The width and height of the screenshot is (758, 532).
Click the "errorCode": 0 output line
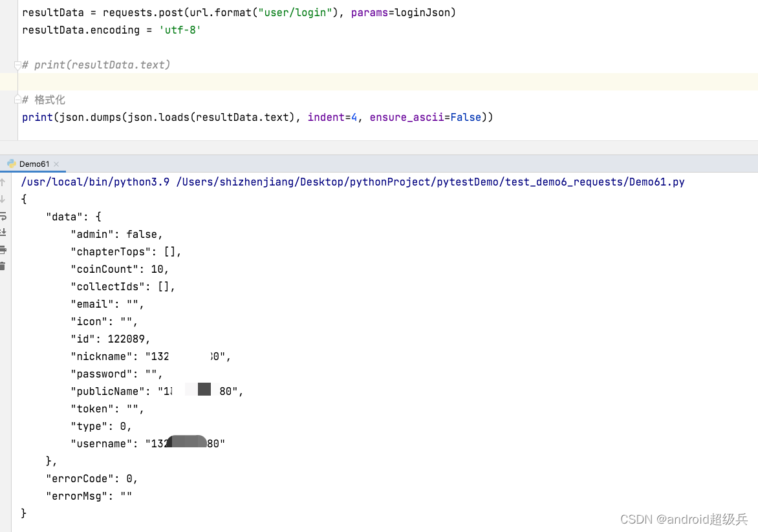click(x=92, y=478)
